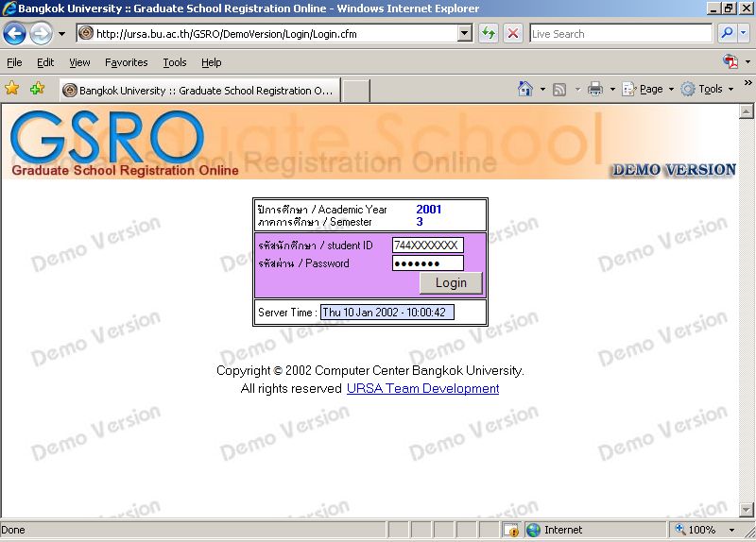The image size is (756, 542).
Task: Expand the address bar history dropdown
Action: point(465,34)
